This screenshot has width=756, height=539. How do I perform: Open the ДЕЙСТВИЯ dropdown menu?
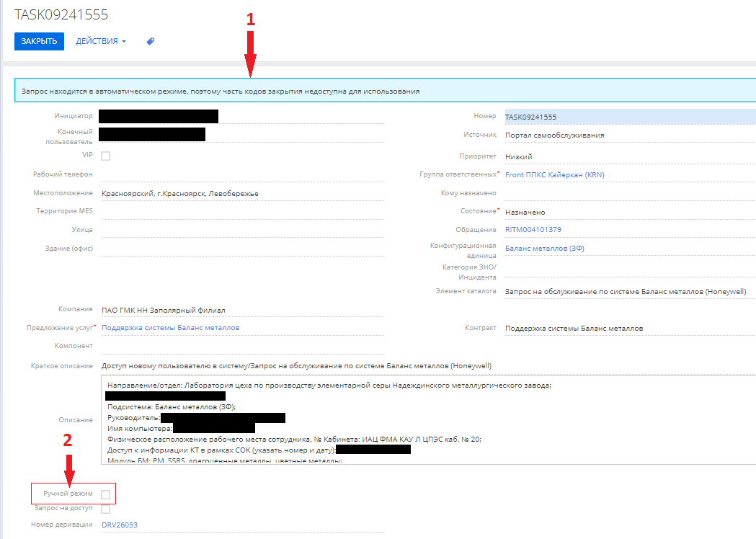point(100,42)
